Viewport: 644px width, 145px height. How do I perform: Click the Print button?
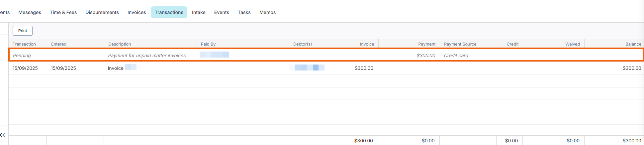pos(23,31)
